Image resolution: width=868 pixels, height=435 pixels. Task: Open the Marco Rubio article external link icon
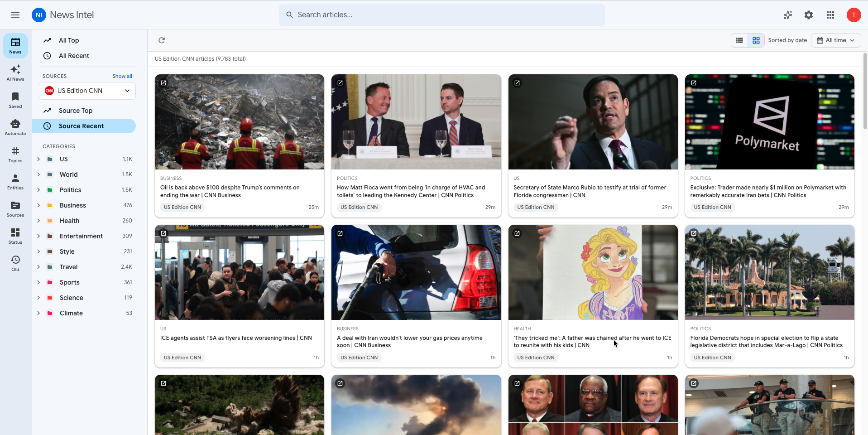(517, 83)
